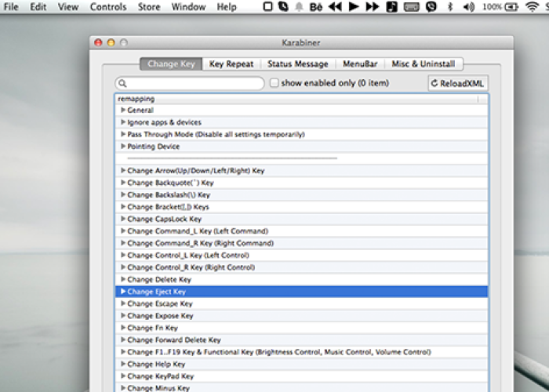Select the Change Escape Key row text

tap(160, 303)
